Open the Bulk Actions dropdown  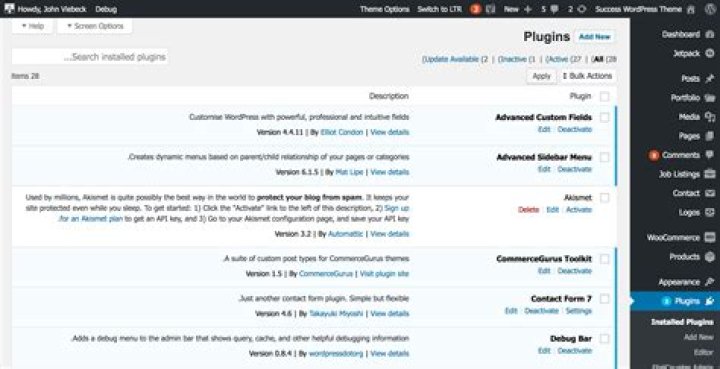tap(587, 76)
